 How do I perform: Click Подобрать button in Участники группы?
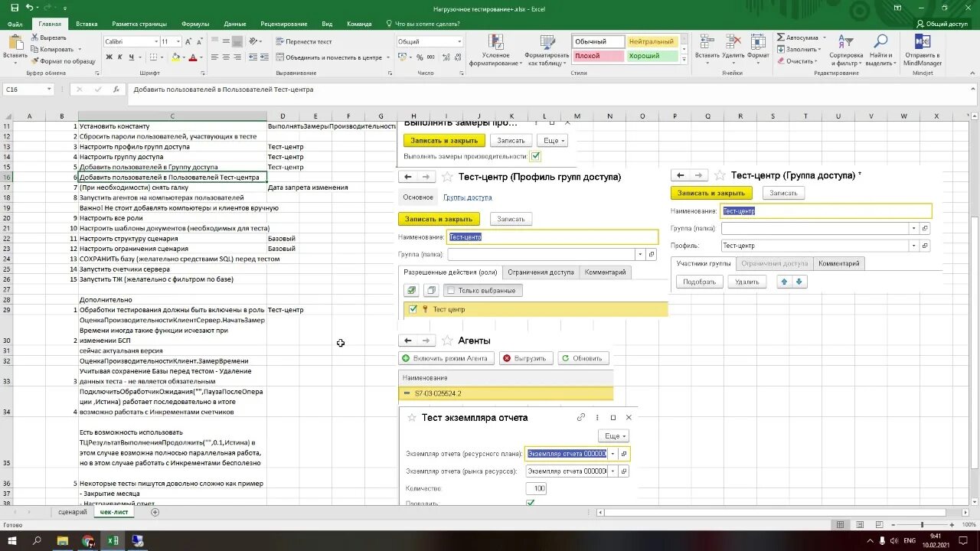[x=699, y=282]
